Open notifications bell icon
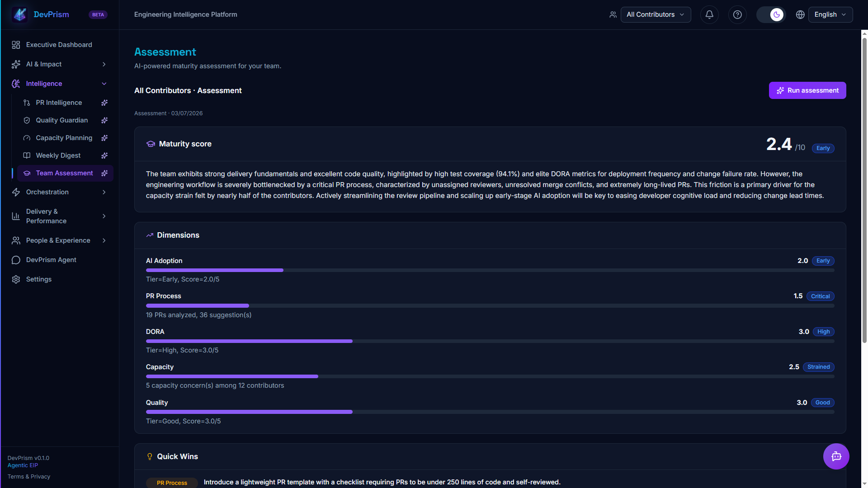868x488 pixels. (x=709, y=14)
